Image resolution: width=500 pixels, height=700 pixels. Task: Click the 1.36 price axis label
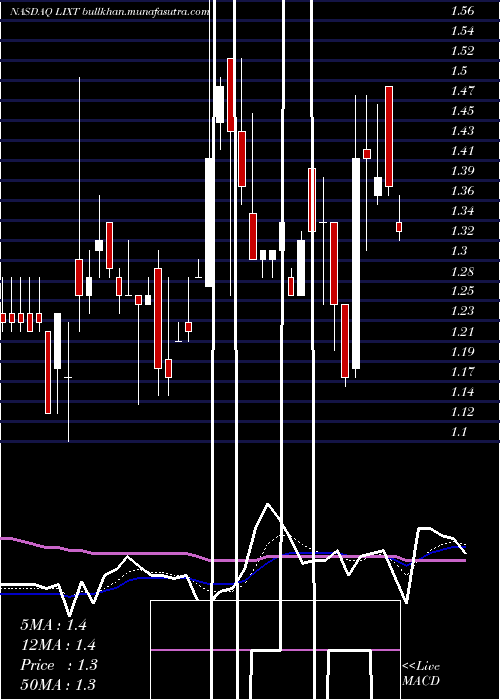click(x=462, y=191)
